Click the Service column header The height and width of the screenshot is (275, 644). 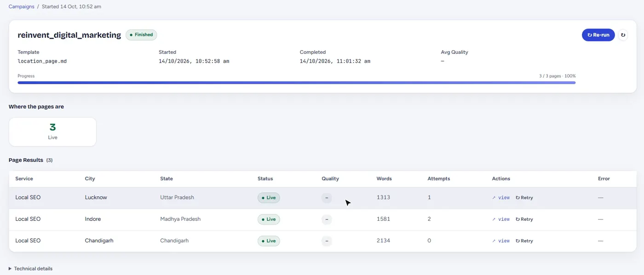pyautogui.click(x=24, y=178)
